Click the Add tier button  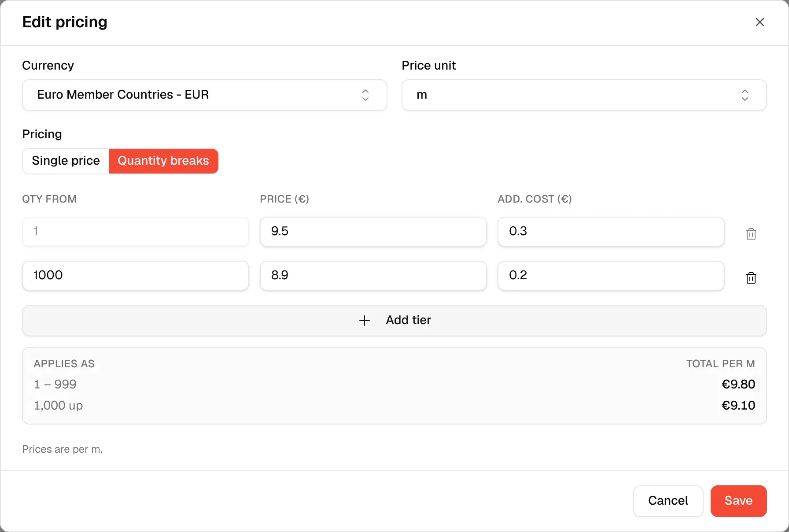pyautogui.click(x=394, y=320)
